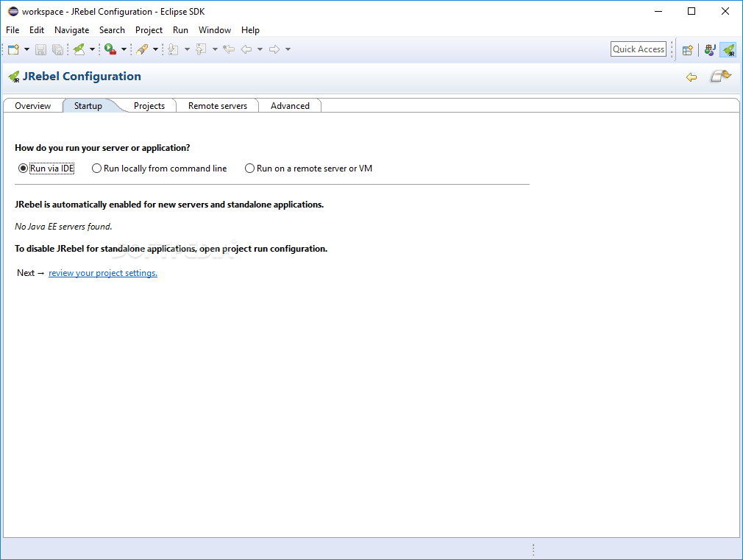Open the Edit menu
The image size is (743, 560).
[x=37, y=30]
